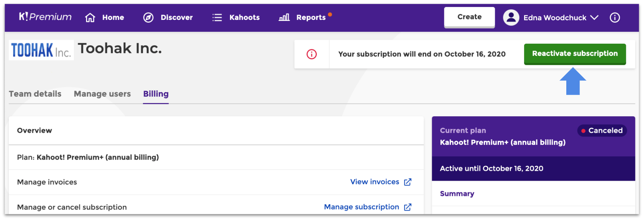Click Reactivate subscription button
Viewport: 644px width, 220px height.
pos(575,54)
